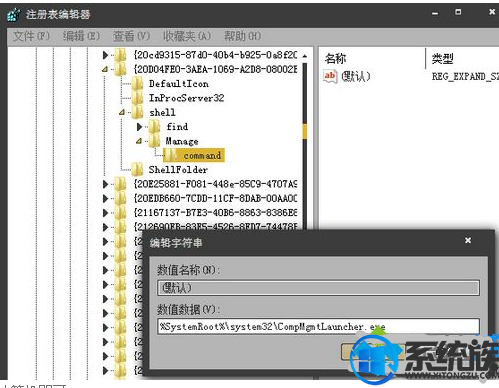Click the REG_EXPAND_SZ type cell
The width and height of the screenshot is (499, 388).
[x=465, y=76]
